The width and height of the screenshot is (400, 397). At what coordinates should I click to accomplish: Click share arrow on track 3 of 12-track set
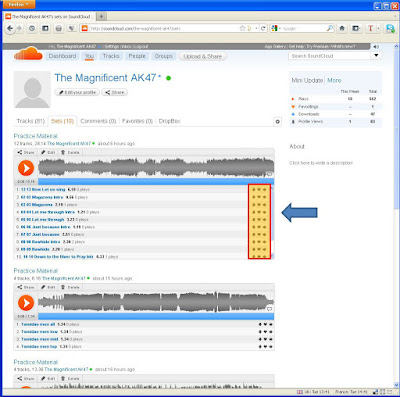pyautogui.click(x=265, y=205)
